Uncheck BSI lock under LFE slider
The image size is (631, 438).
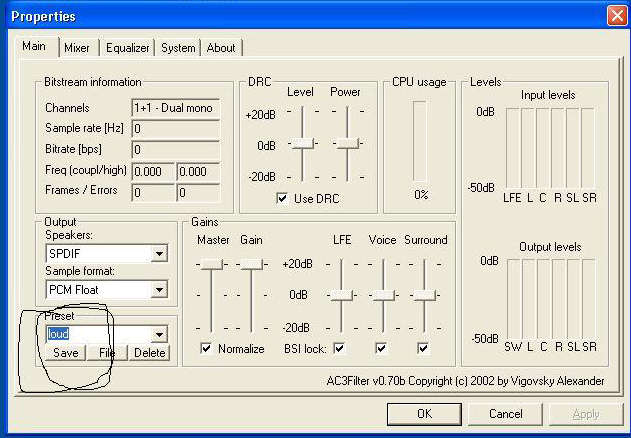pos(341,348)
